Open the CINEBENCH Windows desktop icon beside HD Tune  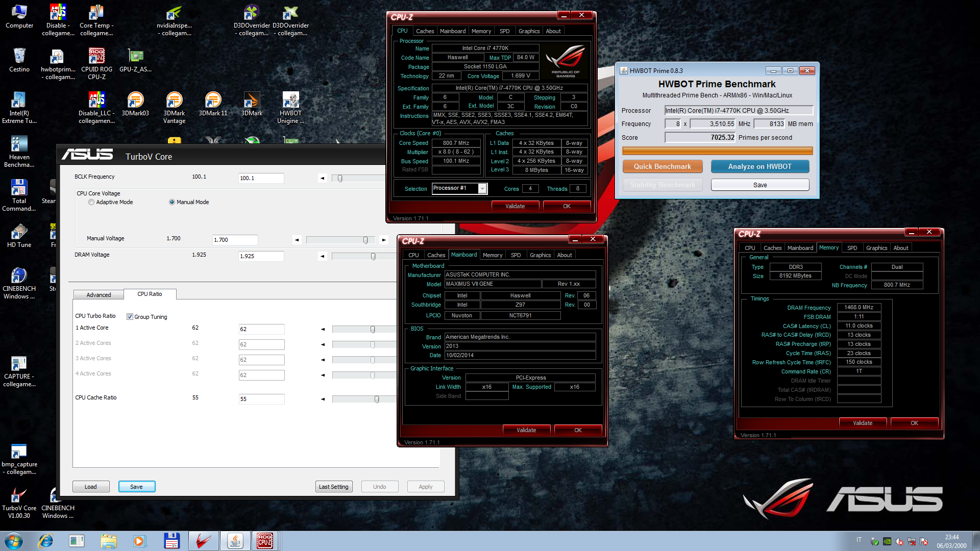pos(19,283)
